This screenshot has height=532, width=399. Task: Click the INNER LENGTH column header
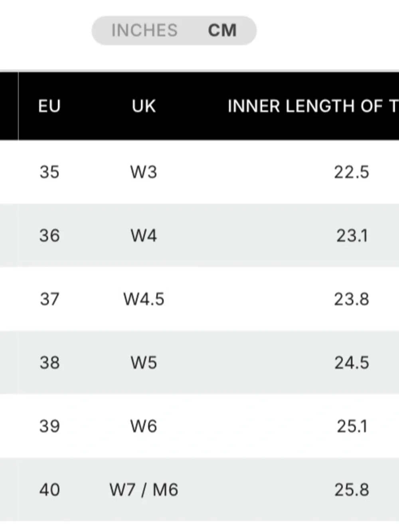pos(313,106)
